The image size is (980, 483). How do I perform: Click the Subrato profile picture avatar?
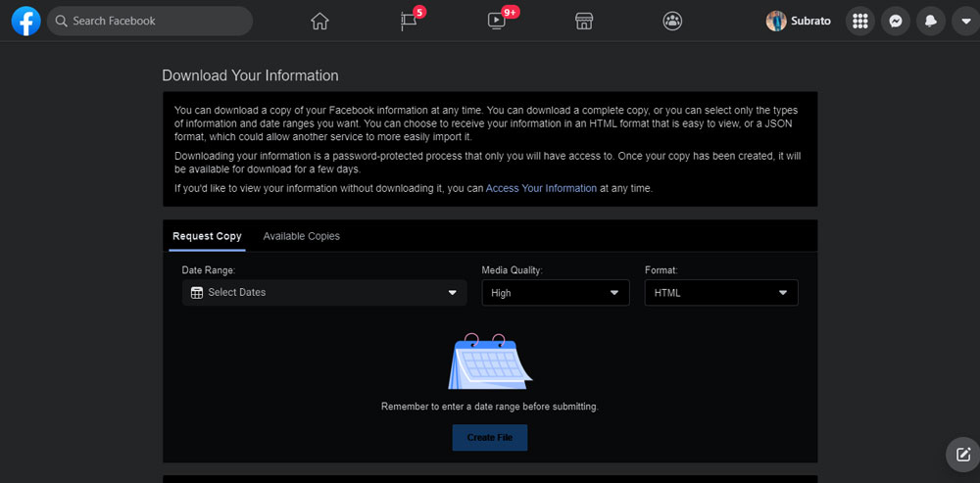(775, 22)
